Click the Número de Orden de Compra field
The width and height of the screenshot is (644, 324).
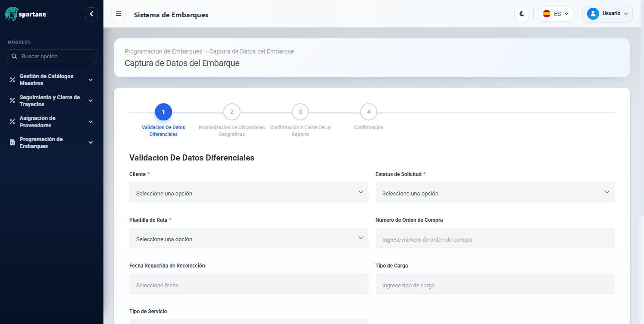495,238
